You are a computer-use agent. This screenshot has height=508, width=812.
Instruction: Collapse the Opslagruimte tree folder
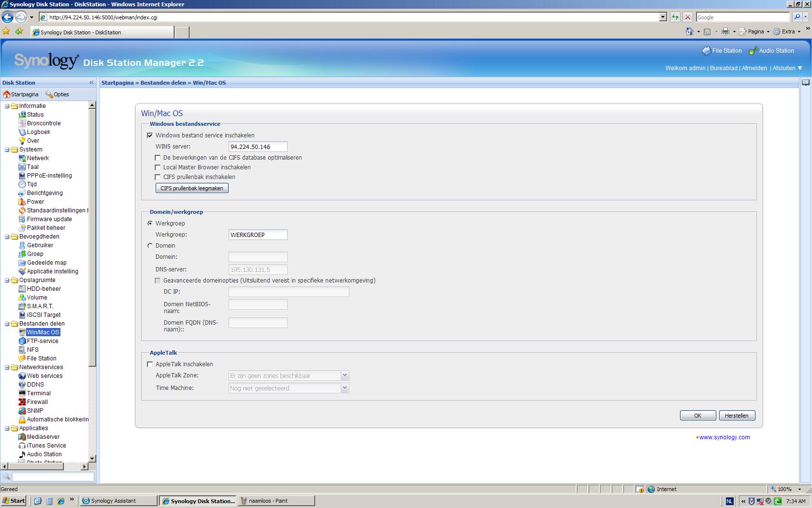(7, 280)
